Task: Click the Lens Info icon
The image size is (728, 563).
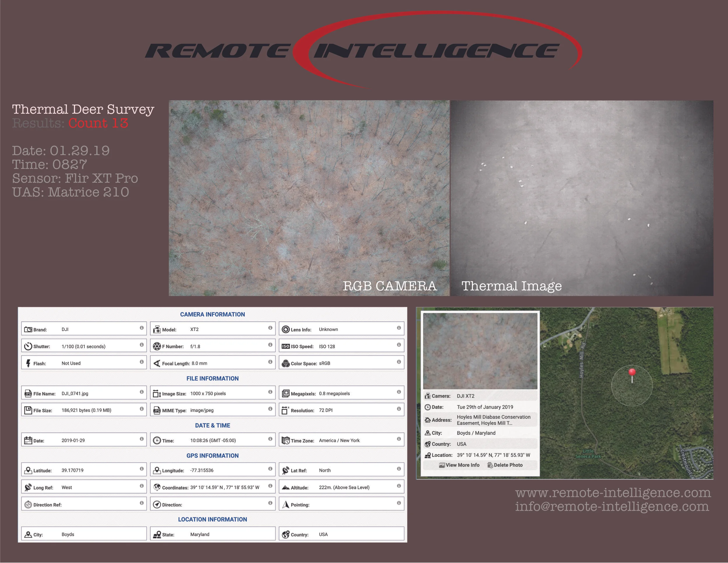Action: (x=286, y=330)
